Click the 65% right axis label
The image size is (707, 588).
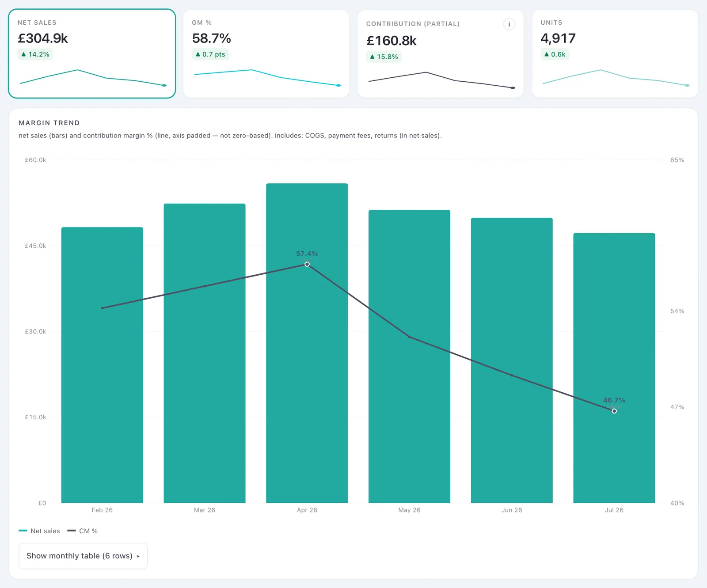pyautogui.click(x=677, y=160)
